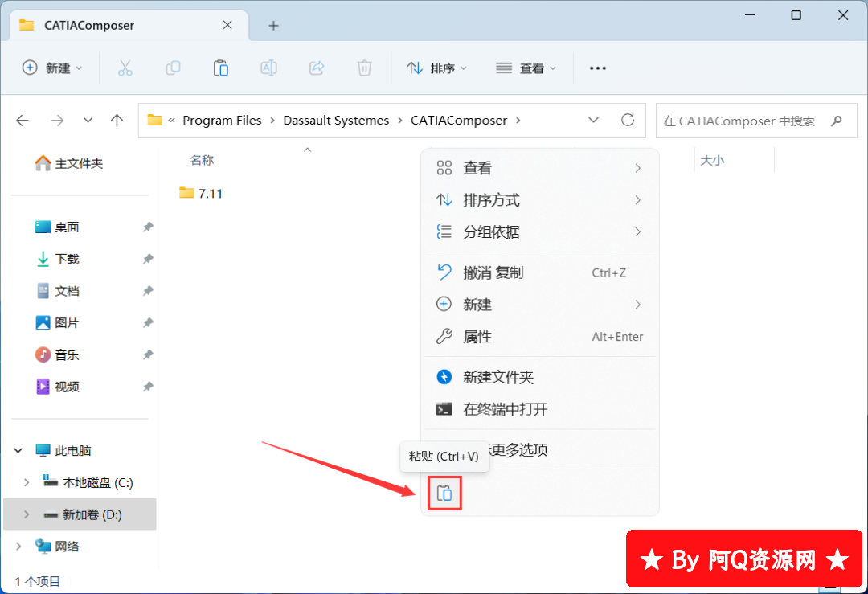
Task: Select 本地磁盘 (C:) drive
Action: (88, 483)
